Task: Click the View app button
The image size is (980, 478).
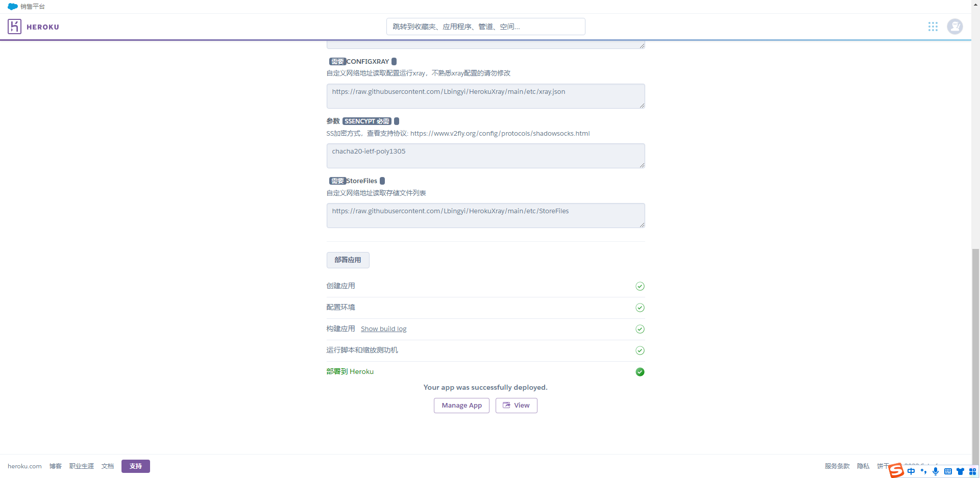Action: (x=516, y=406)
